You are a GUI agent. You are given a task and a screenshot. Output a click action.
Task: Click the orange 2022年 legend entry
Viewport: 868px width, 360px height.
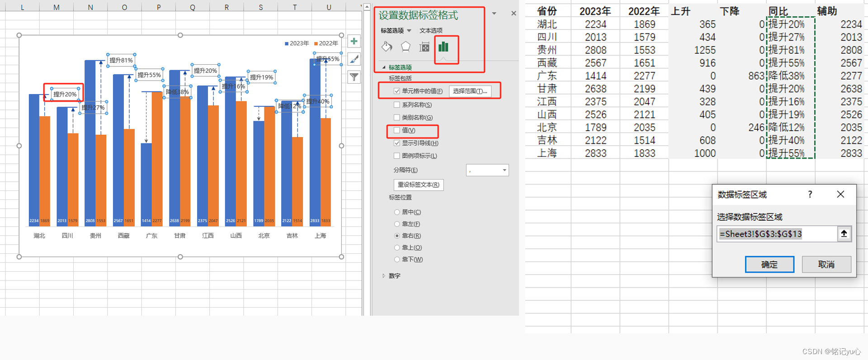click(x=326, y=43)
